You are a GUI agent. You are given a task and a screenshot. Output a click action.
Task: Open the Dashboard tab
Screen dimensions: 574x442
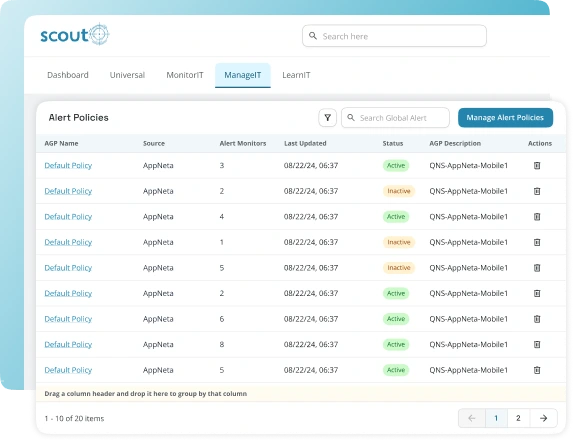pyautogui.click(x=68, y=75)
